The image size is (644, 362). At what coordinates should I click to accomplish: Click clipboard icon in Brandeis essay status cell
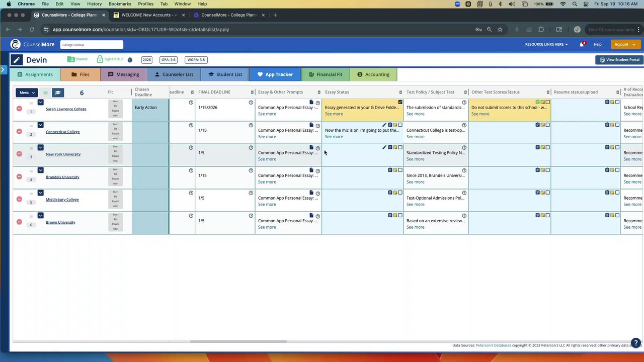390,170
